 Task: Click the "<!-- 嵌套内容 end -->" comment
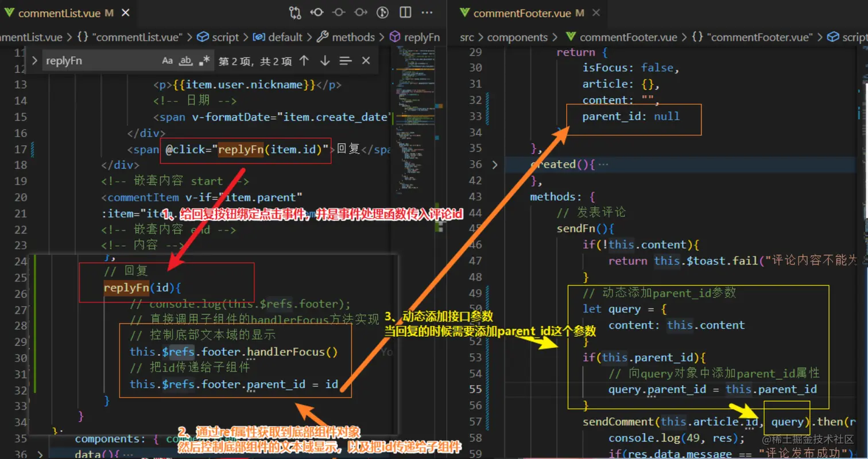click(168, 229)
